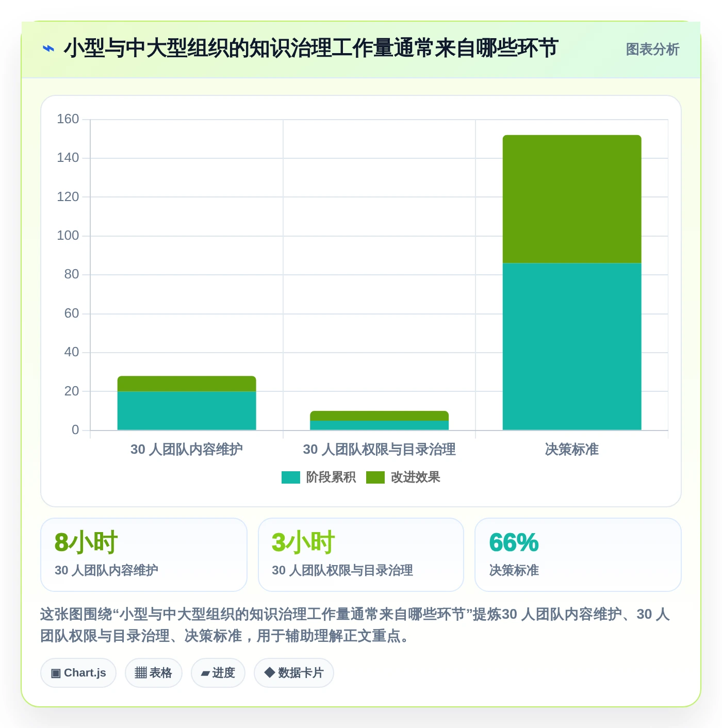Click the description paragraph starting 这张图围绕
The image size is (722, 728).
(355, 625)
